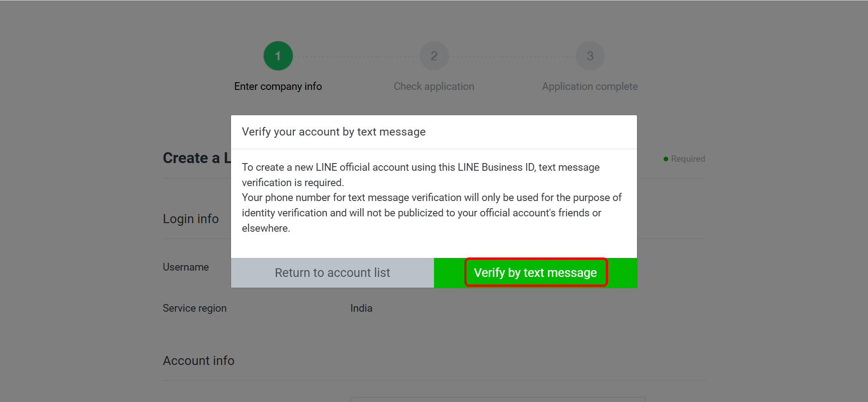Click the "India" service region value
The image size is (868, 402).
pyautogui.click(x=361, y=309)
